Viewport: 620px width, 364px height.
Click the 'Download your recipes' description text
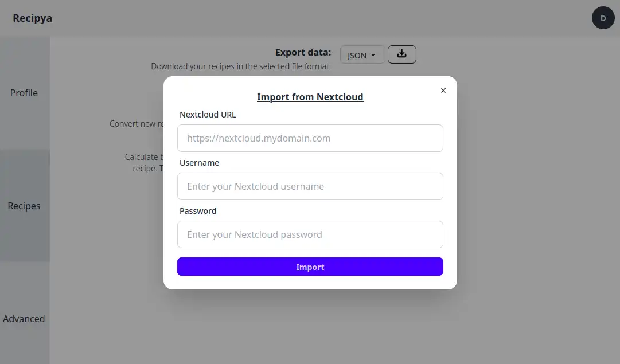[x=241, y=66]
